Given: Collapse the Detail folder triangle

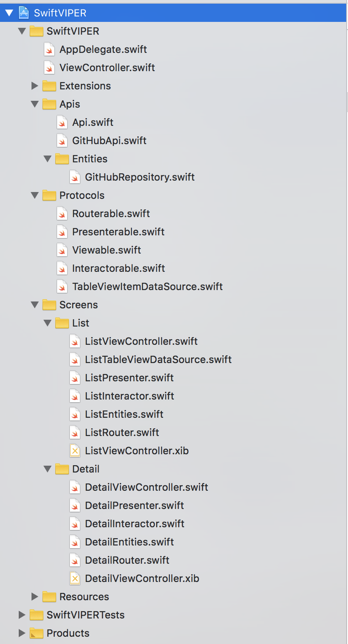Looking at the screenshot, I should [47, 469].
